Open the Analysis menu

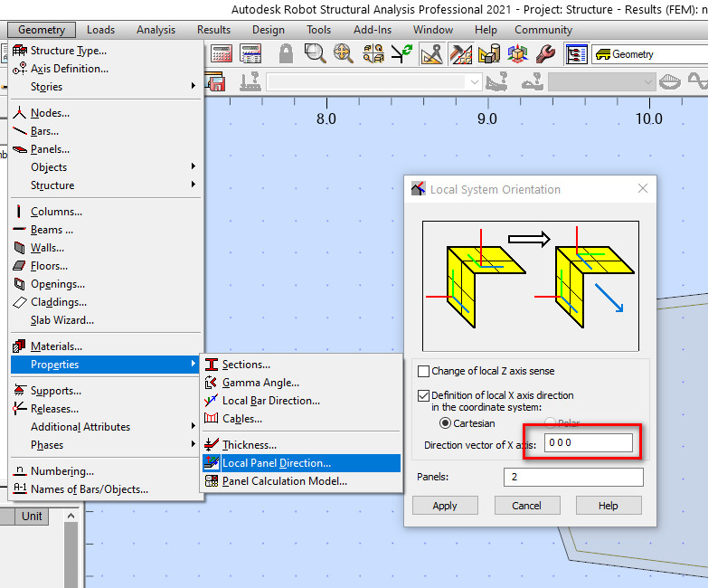[156, 30]
